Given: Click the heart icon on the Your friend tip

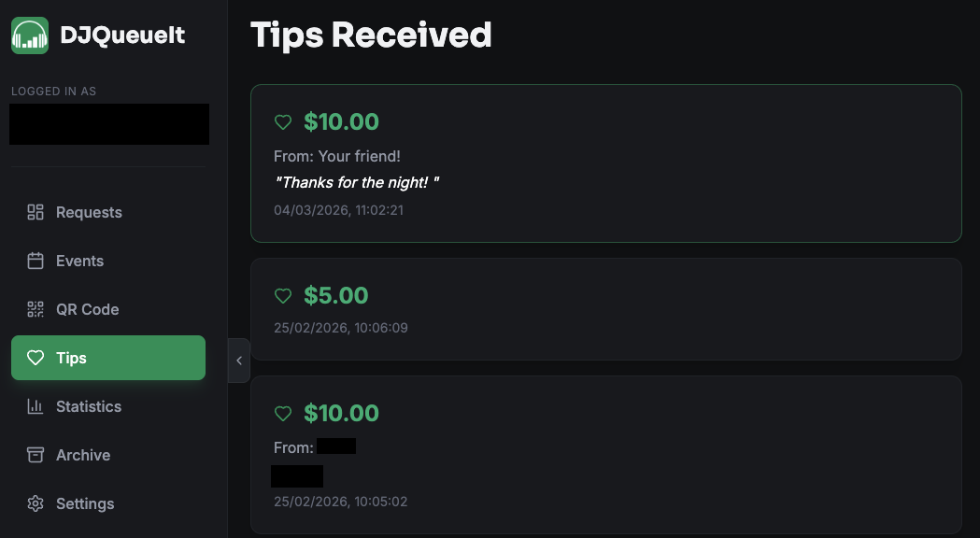Looking at the screenshot, I should click(283, 122).
